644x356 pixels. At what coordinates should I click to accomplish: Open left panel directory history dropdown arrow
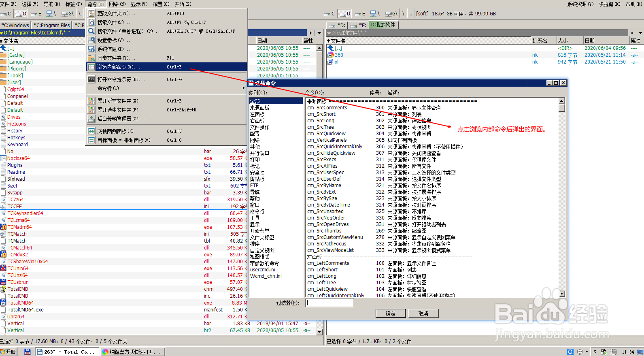tap(319, 33)
